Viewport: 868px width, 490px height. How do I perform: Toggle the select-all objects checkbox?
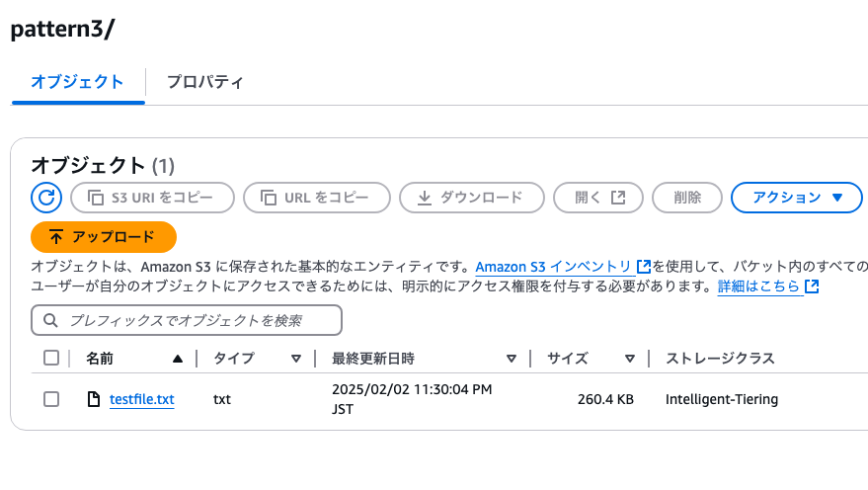click(x=51, y=358)
